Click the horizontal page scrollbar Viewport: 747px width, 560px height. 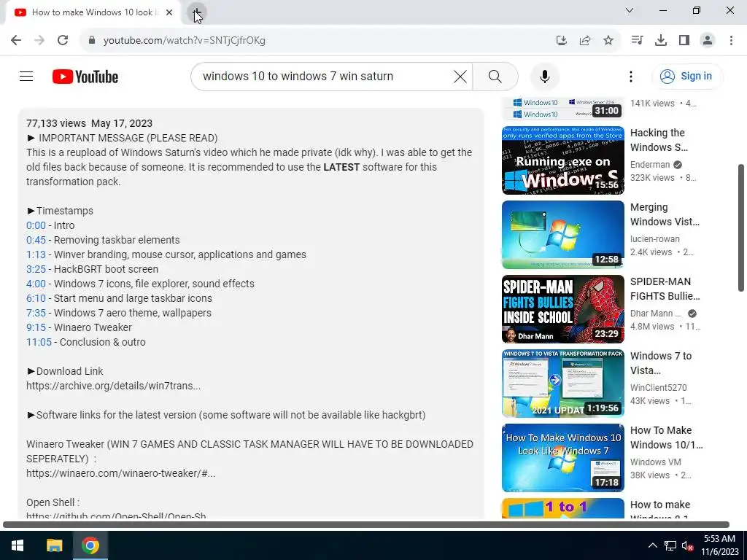[x=366, y=525]
